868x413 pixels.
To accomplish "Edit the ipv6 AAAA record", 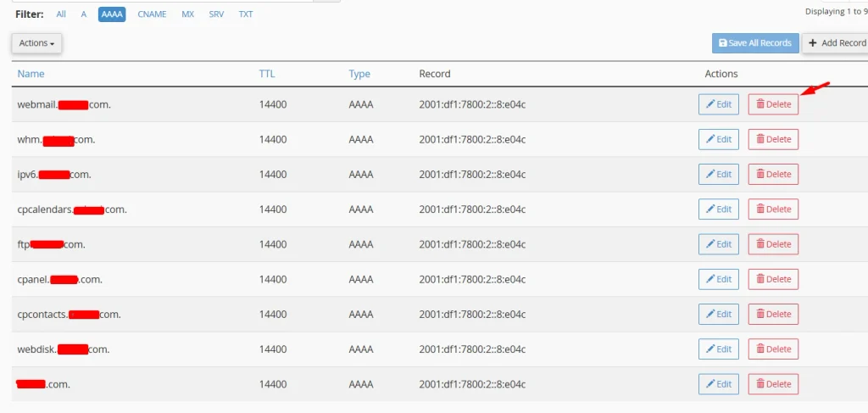I will (x=719, y=175).
